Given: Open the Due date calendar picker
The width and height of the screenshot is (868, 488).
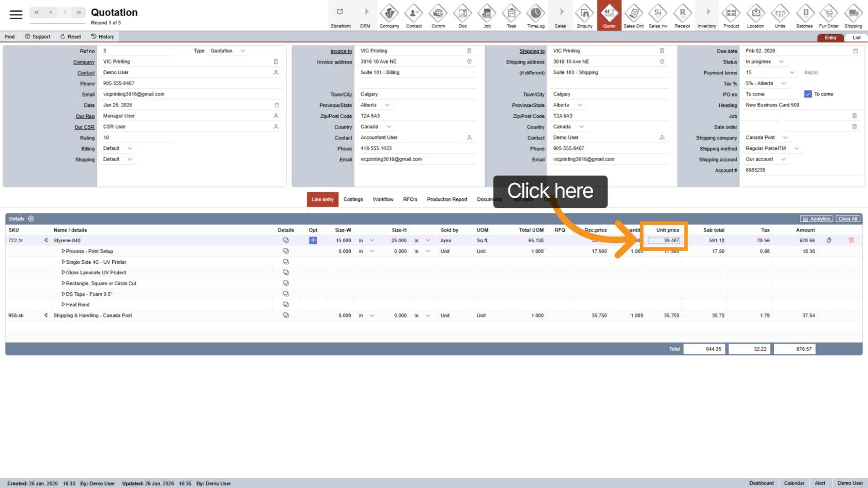Looking at the screenshot, I should tap(856, 51).
